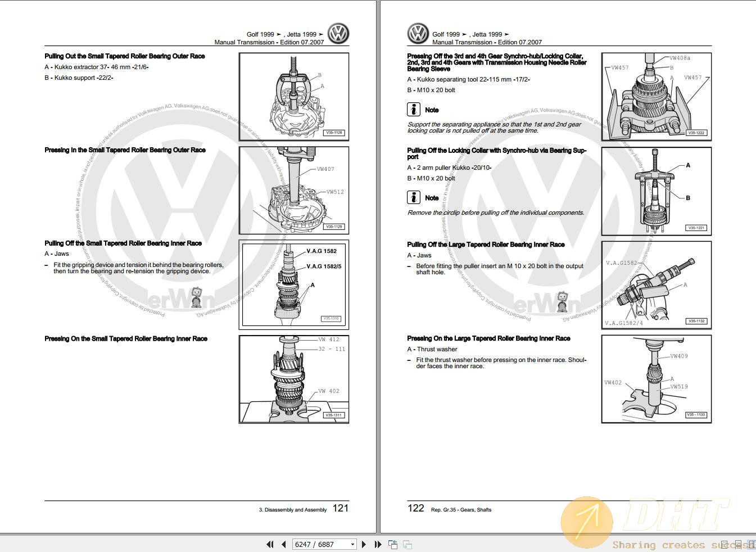This screenshot has width=756, height=552.
Task: Jump to the last page of the document
Action: [x=378, y=544]
